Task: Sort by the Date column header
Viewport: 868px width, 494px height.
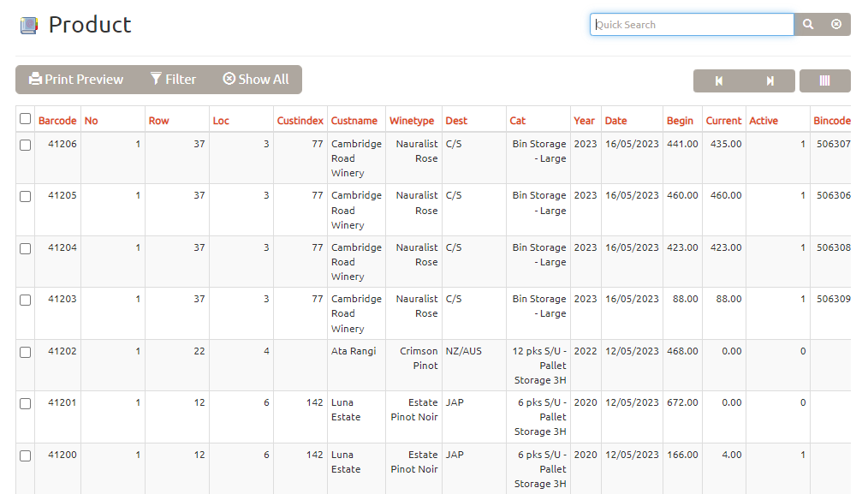Action: pyautogui.click(x=616, y=121)
